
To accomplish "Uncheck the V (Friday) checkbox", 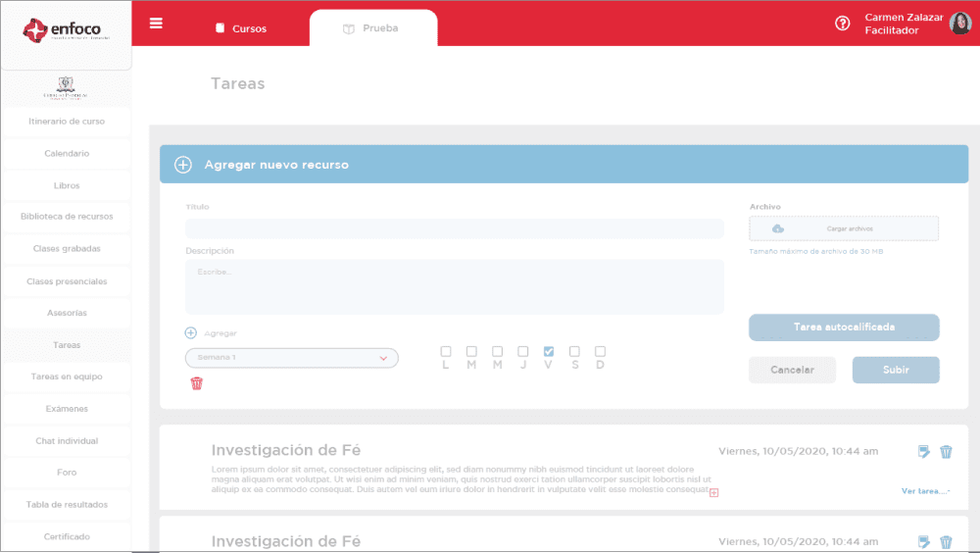I will [x=549, y=351].
